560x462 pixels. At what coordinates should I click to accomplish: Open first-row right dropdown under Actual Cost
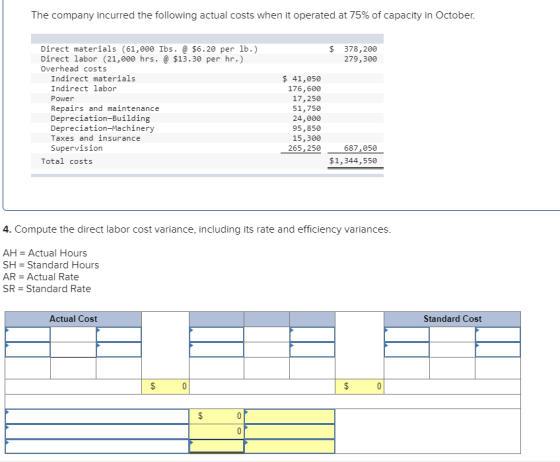[119, 335]
